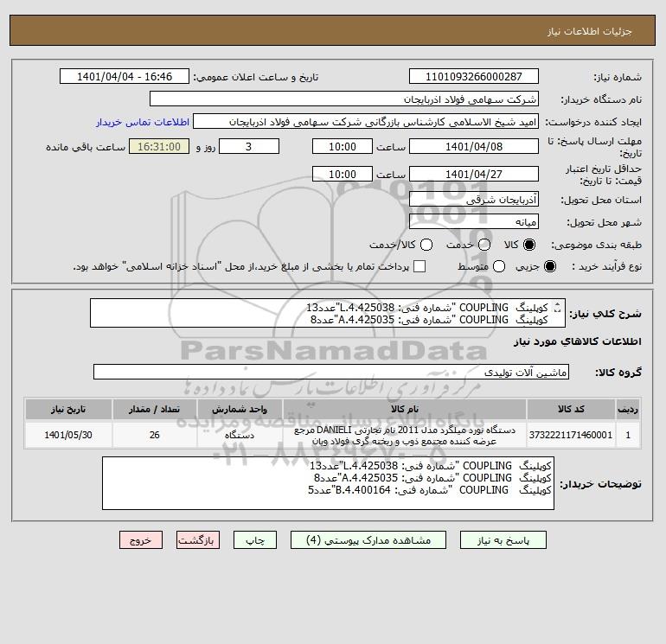Click the واحد شمارش column header
Viewport: 666px width, 644px height.
pos(240,409)
